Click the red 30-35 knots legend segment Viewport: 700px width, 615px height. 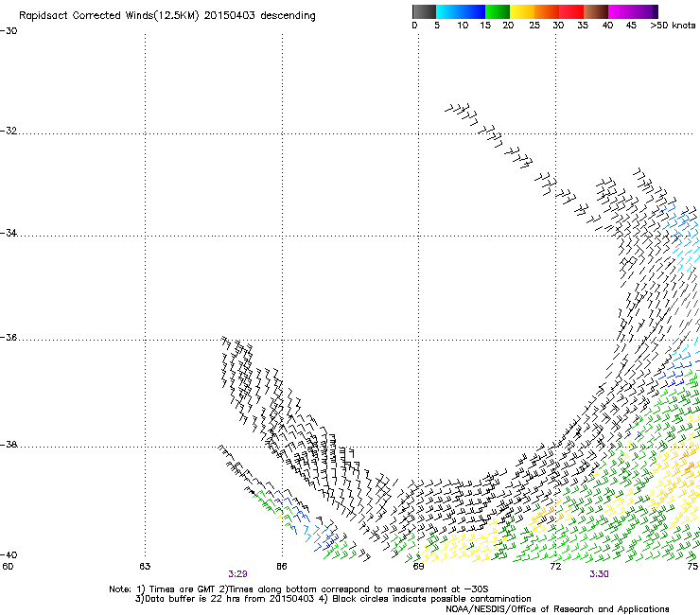(571, 11)
